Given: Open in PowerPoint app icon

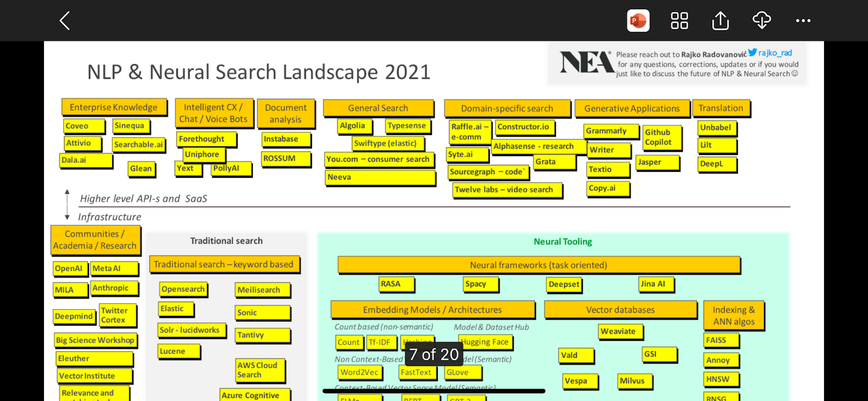Looking at the screenshot, I should (x=638, y=21).
